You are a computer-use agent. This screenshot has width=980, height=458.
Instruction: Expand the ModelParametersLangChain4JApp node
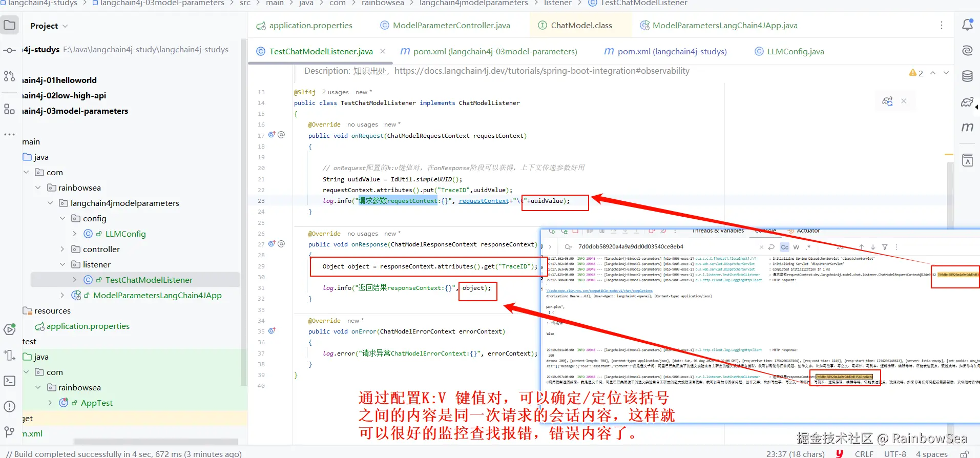pos(62,295)
